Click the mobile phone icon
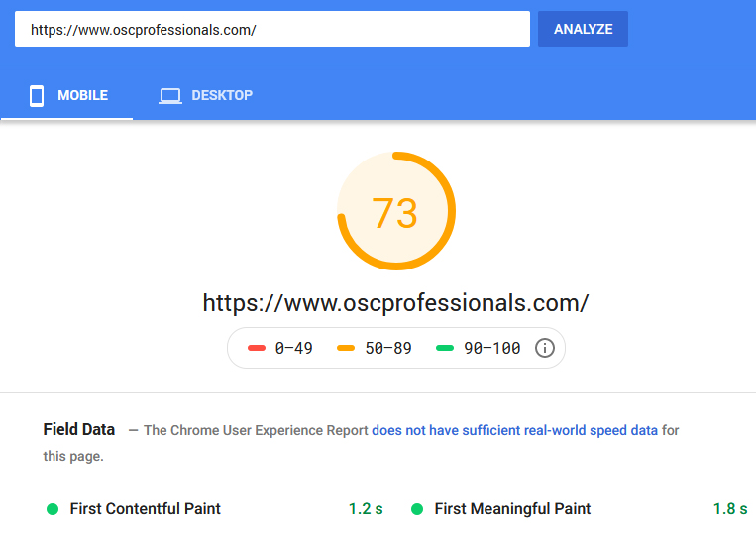 point(37,95)
